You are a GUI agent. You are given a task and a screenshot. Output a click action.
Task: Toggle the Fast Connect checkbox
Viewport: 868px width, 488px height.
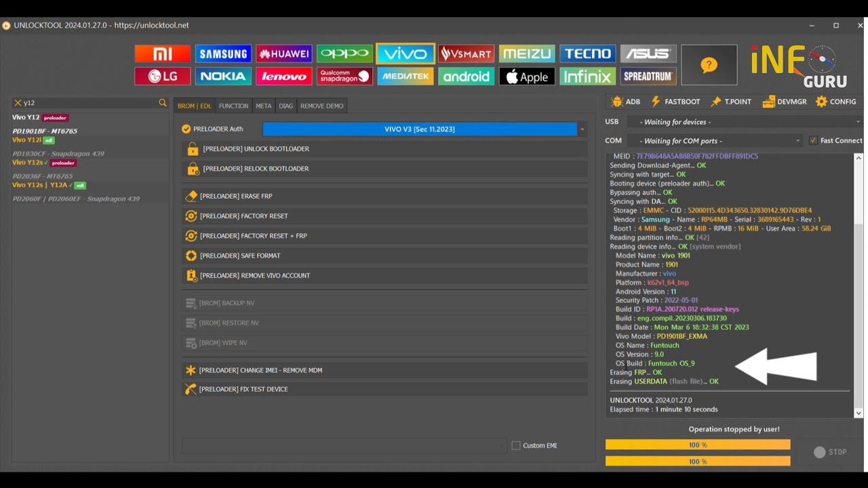[813, 140]
